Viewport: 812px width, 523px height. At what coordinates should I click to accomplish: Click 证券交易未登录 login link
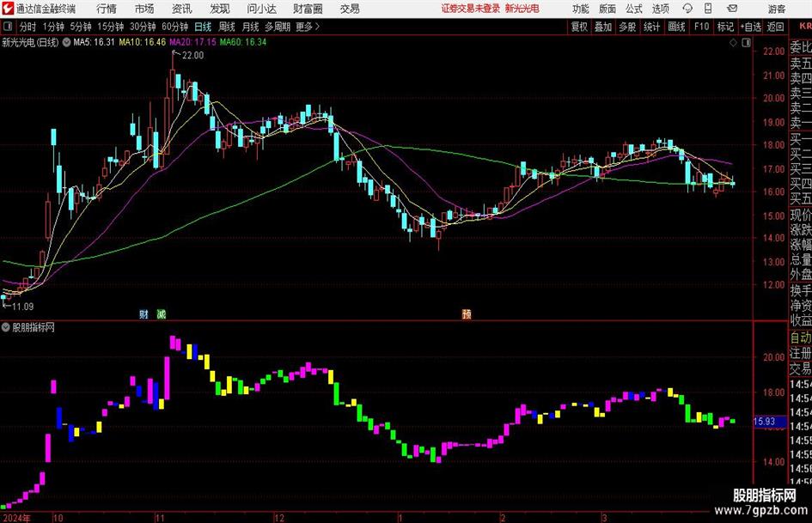[470, 9]
